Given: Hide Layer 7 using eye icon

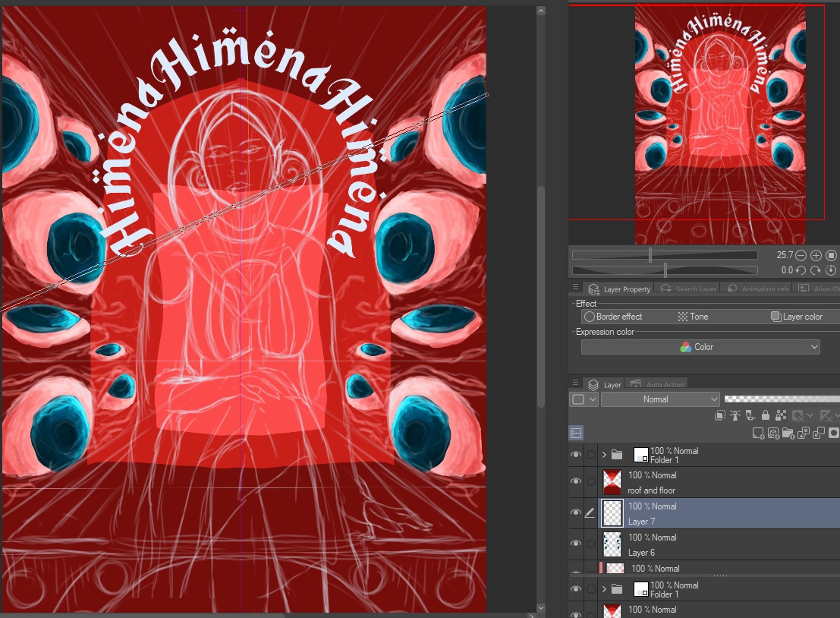Looking at the screenshot, I should tap(576, 512).
